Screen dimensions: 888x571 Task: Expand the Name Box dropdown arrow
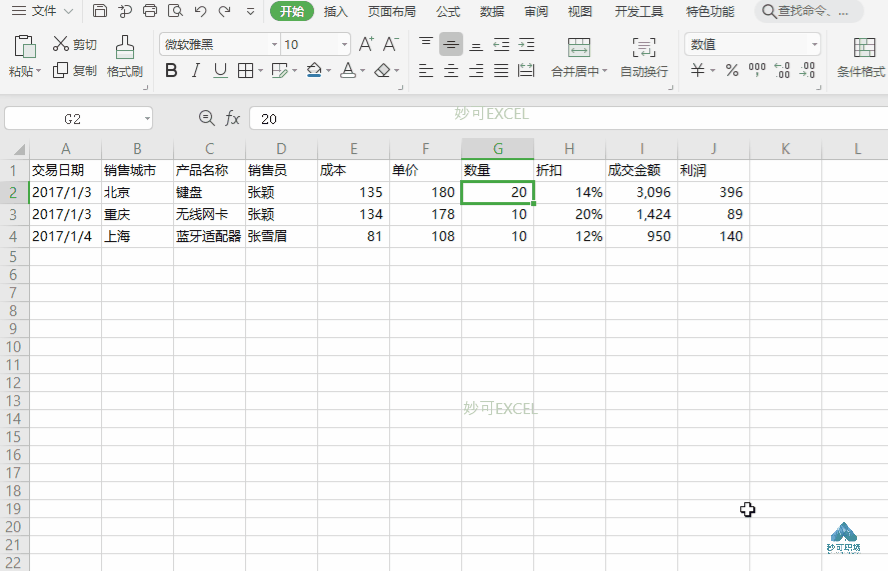[x=147, y=119]
